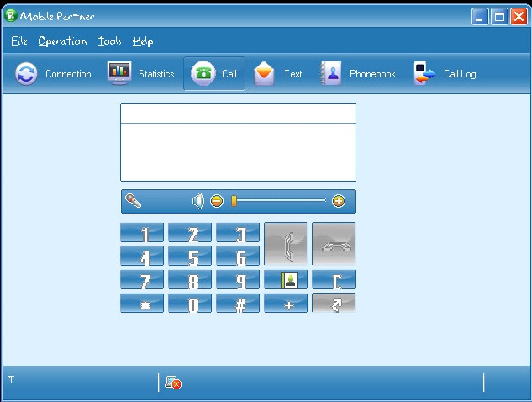
Task: Open the Phonebook notebook icon
Action: pyautogui.click(x=330, y=73)
